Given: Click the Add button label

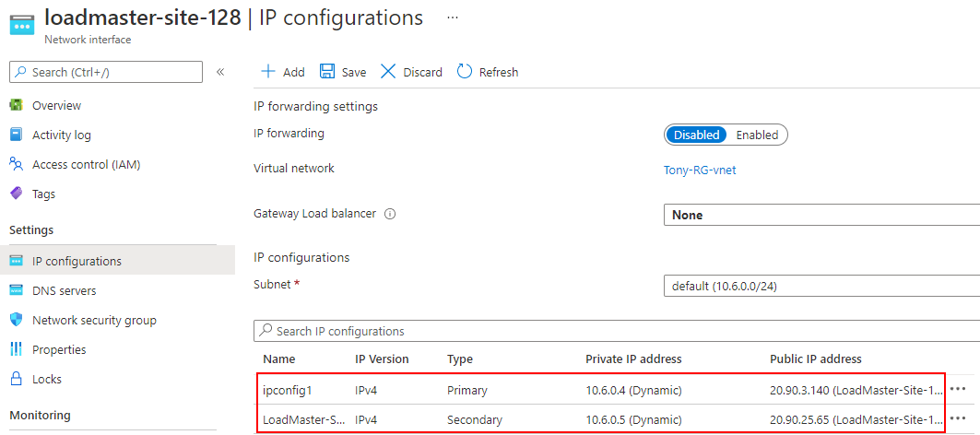Looking at the screenshot, I should click(x=294, y=72).
